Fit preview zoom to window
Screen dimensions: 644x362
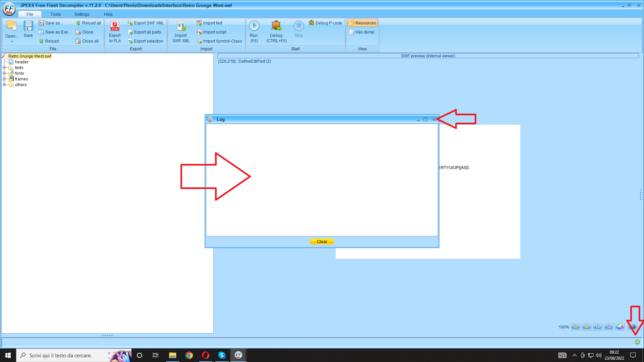click(609, 327)
